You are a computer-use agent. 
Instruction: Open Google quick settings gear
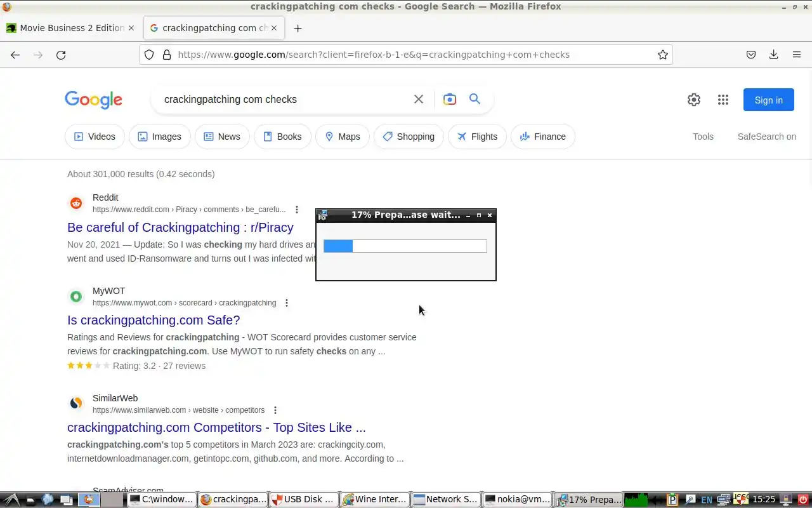pyautogui.click(x=694, y=100)
